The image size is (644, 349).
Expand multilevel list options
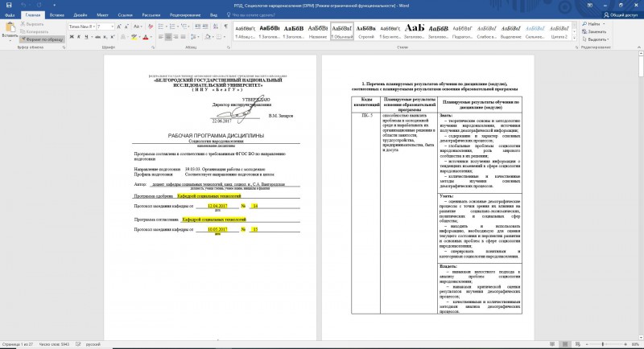[189, 27]
